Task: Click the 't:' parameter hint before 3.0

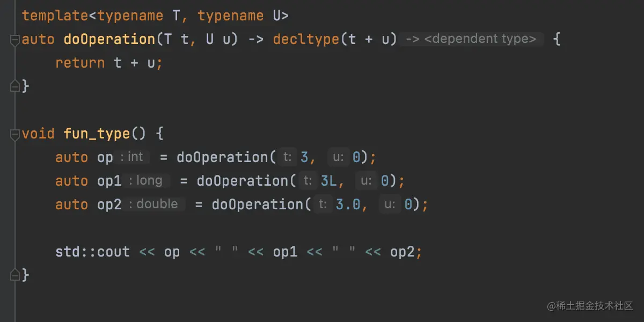Action: (323, 204)
